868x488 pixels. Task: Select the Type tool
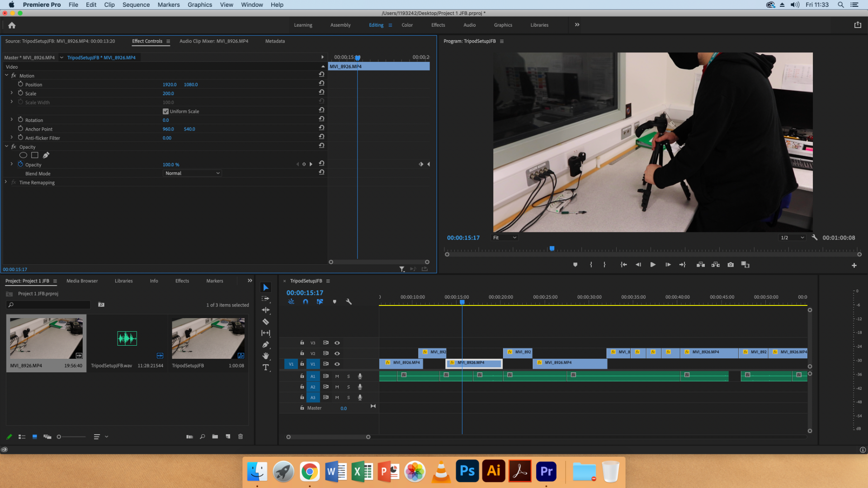coord(266,367)
